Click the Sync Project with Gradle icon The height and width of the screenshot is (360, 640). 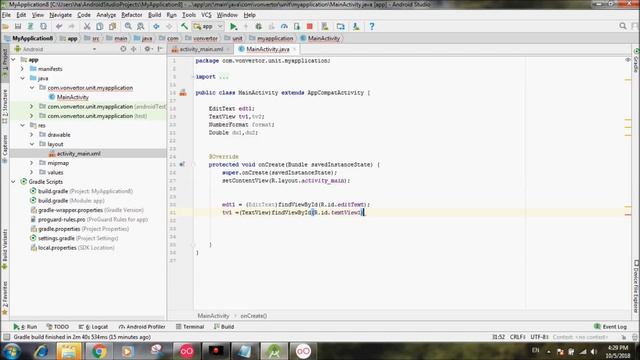(x=340, y=27)
